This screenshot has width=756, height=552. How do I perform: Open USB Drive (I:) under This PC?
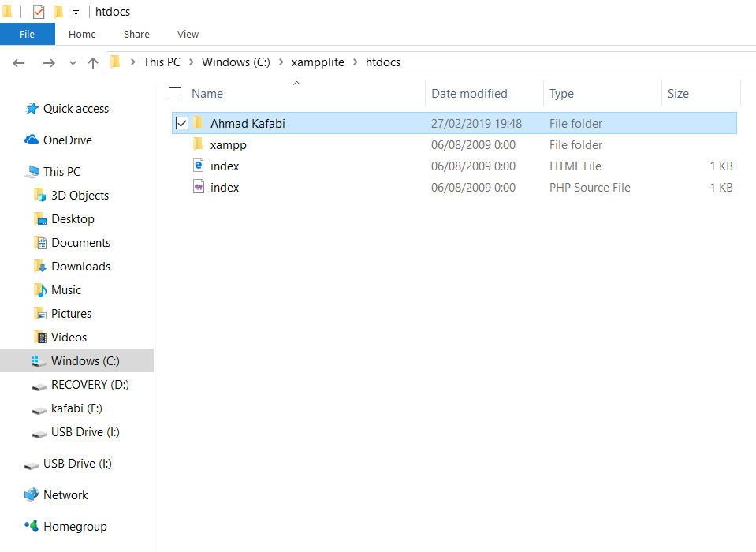[85, 432]
